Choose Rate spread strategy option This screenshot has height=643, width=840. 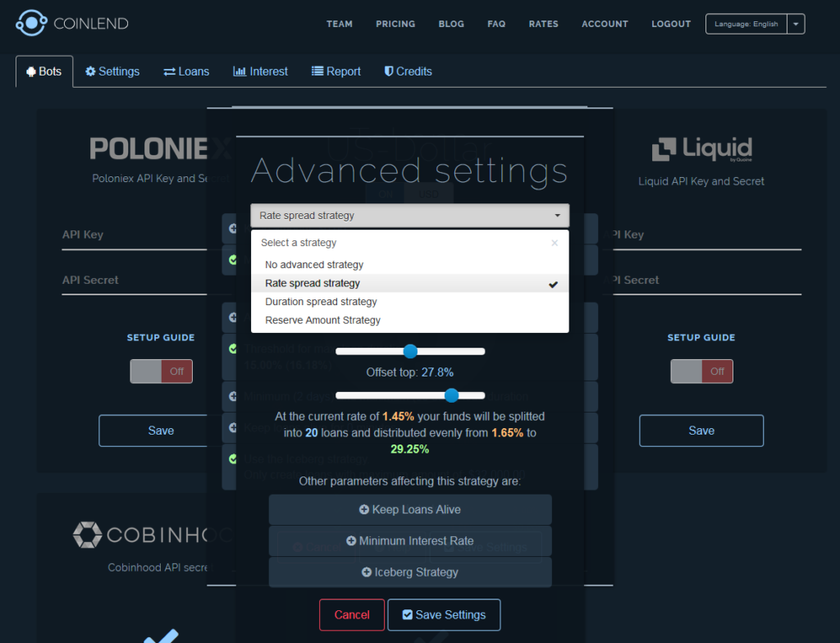coord(410,284)
